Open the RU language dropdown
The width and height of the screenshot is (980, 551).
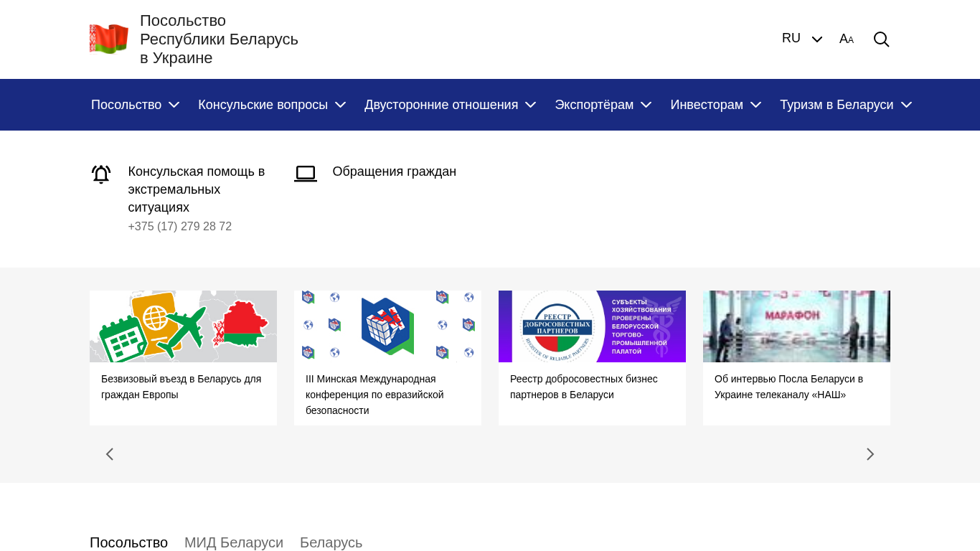click(801, 39)
